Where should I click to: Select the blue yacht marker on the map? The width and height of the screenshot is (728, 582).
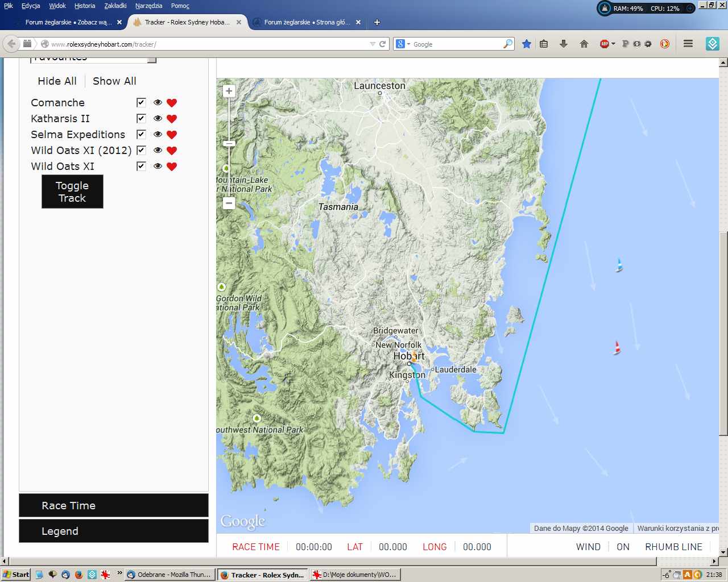619,265
